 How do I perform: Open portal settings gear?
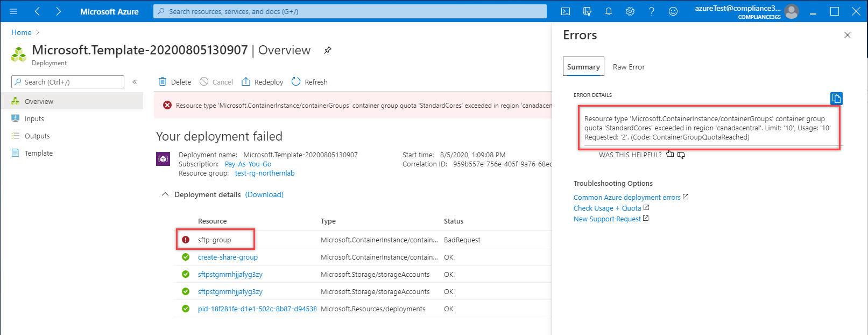[630, 11]
